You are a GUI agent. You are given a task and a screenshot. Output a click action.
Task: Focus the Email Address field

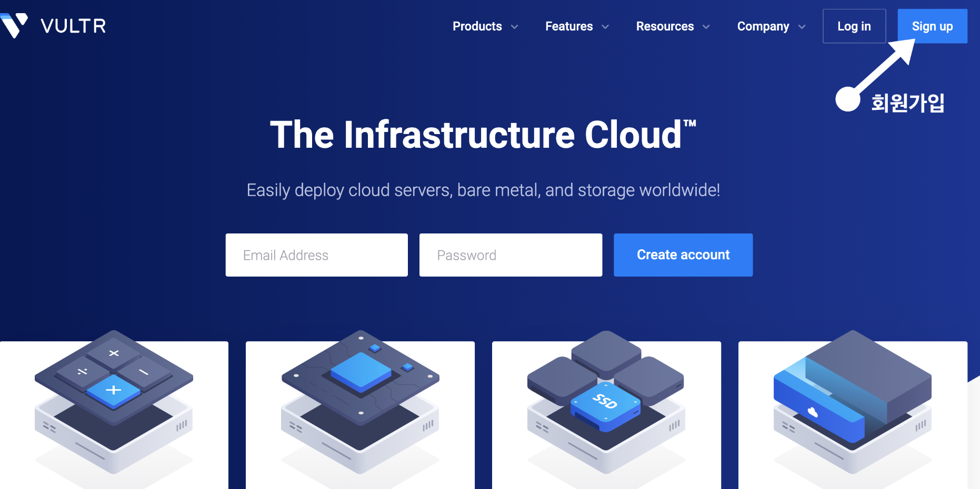coord(317,255)
